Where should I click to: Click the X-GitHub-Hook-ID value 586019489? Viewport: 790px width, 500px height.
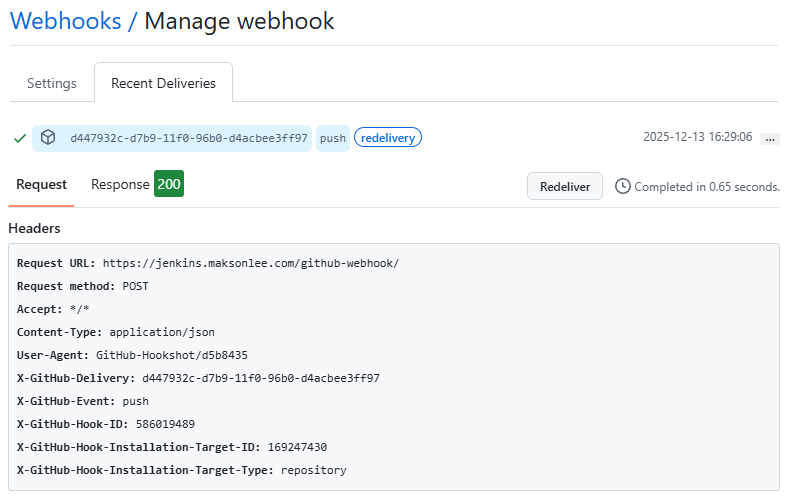click(x=165, y=424)
